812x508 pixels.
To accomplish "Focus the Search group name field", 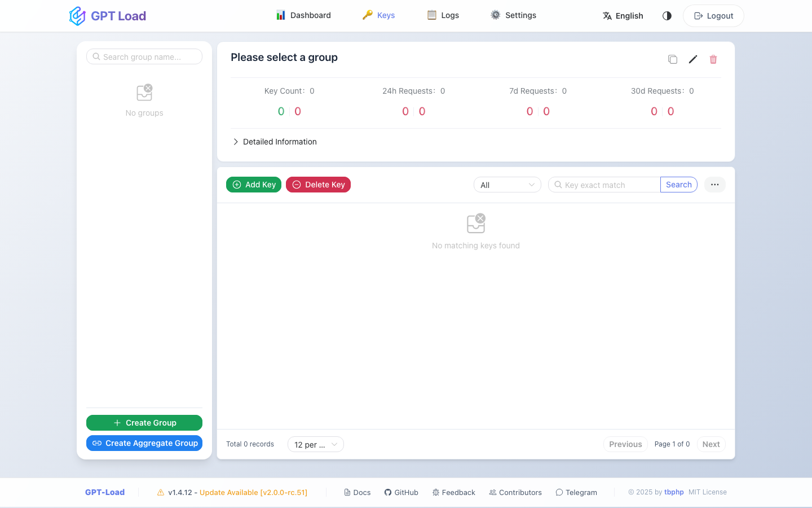I will click(144, 56).
